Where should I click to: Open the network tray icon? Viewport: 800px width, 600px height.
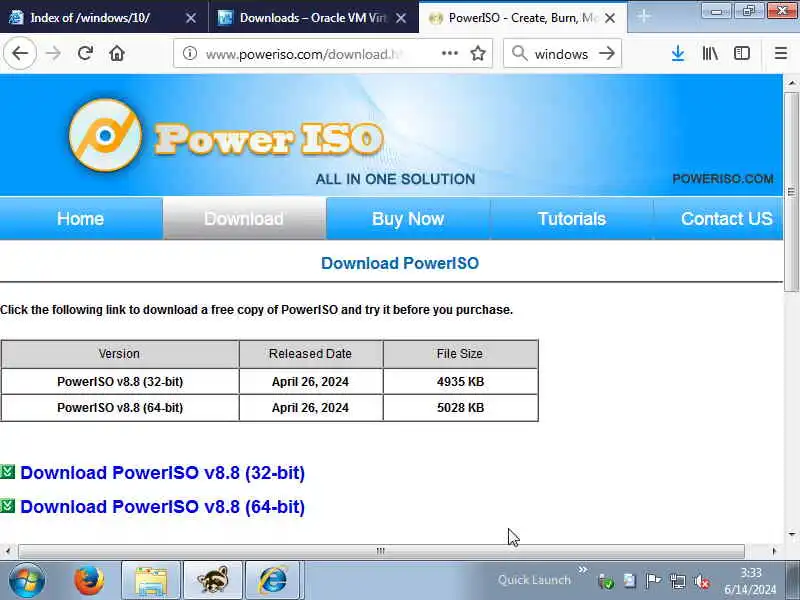(x=678, y=581)
